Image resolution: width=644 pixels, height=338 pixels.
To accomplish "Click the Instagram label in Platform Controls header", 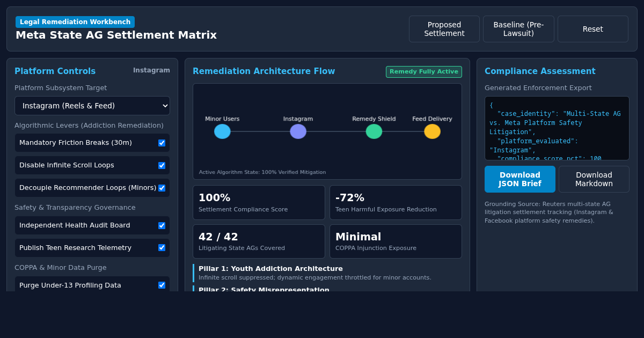I will [x=151, y=70].
